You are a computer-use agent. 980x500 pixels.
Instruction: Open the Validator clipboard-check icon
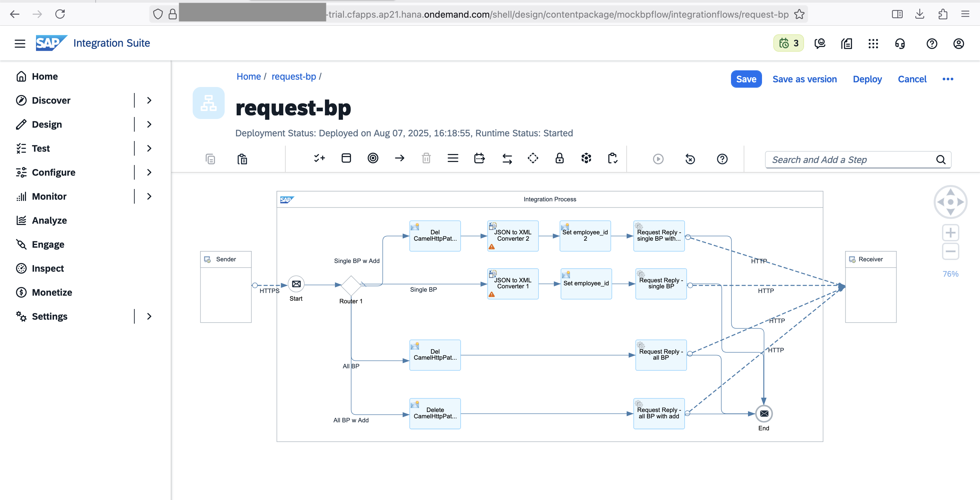(613, 158)
